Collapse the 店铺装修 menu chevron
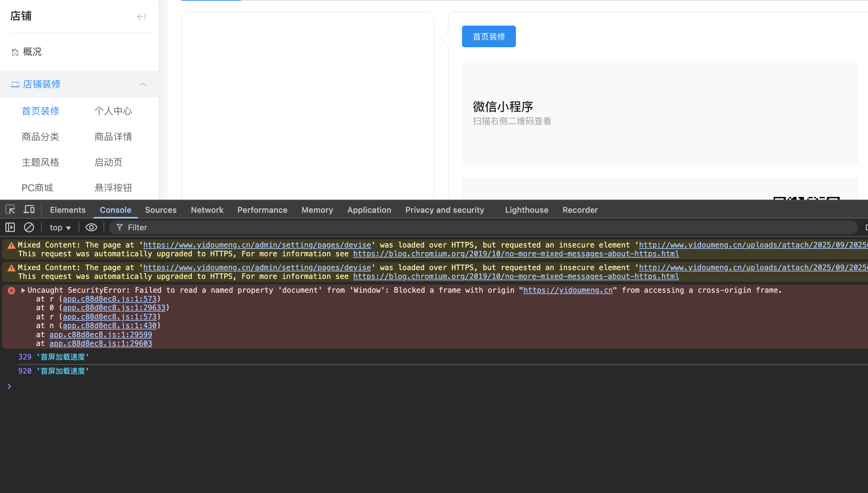Image resolution: width=868 pixels, height=493 pixels. [143, 84]
